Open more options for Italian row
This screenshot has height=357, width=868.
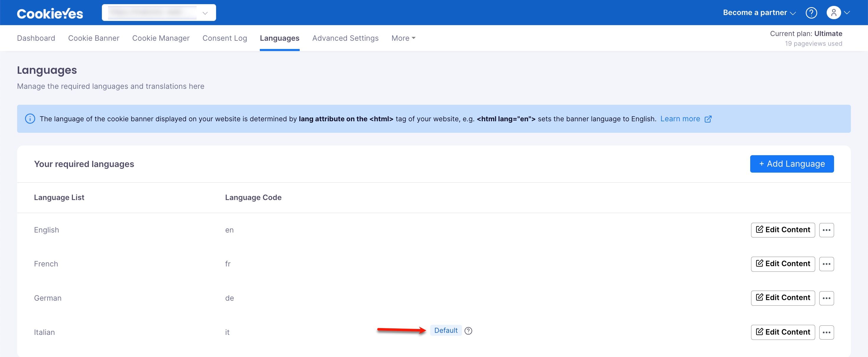pyautogui.click(x=826, y=333)
